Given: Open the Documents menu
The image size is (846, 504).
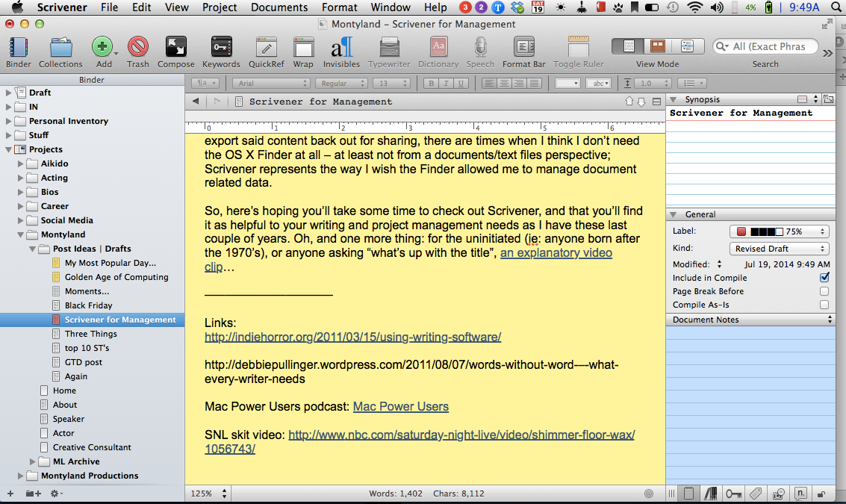Looking at the screenshot, I should point(279,7).
